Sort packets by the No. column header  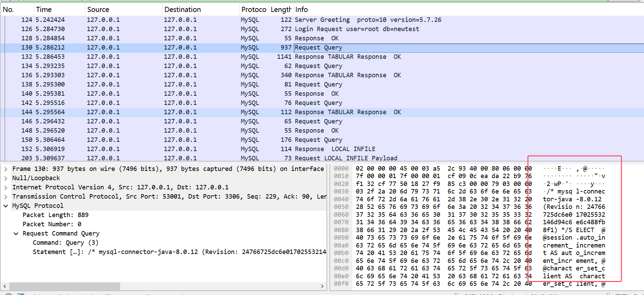(16, 10)
